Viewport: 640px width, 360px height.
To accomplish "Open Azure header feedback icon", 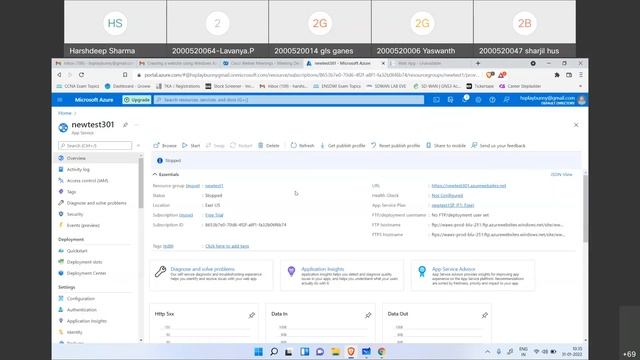I will click(x=507, y=100).
